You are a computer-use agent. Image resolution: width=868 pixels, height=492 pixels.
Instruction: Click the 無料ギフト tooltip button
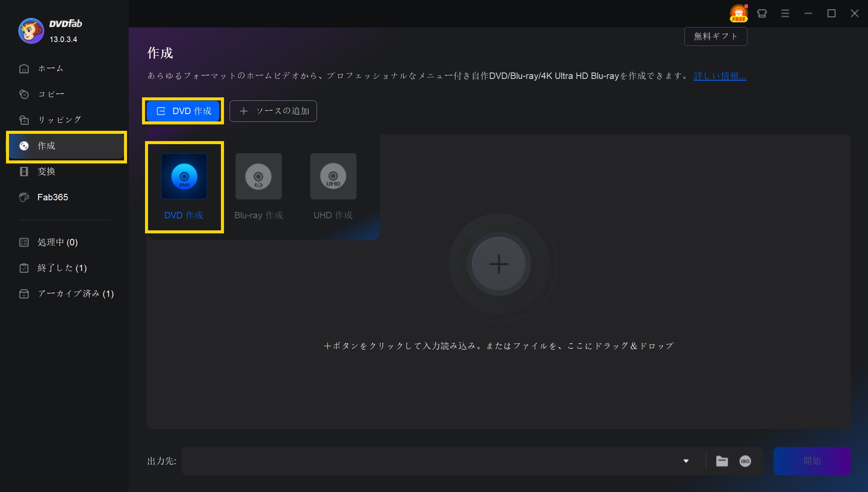click(716, 36)
